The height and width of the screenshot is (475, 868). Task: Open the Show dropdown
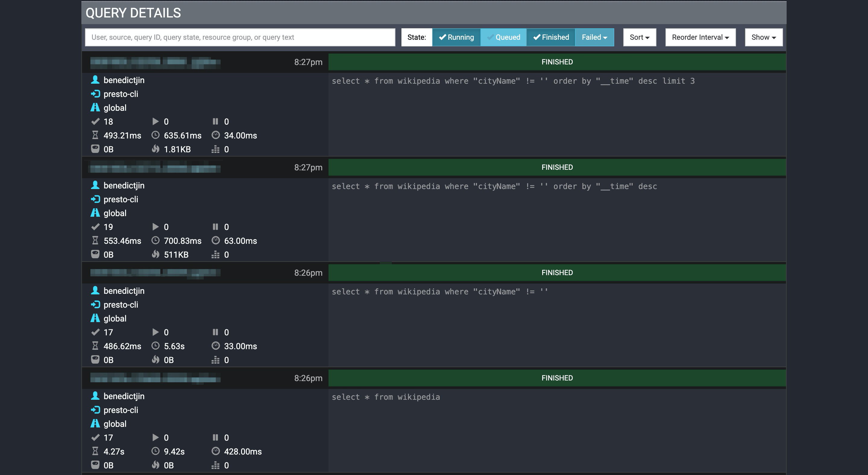click(x=763, y=37)
